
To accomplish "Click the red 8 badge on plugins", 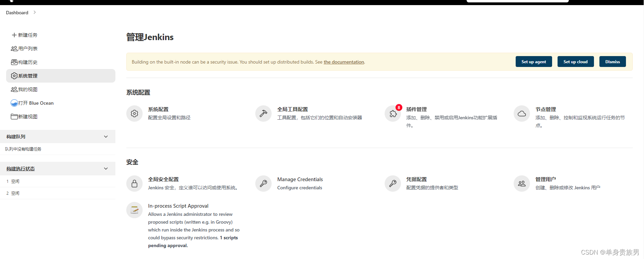I will [399, 107].
